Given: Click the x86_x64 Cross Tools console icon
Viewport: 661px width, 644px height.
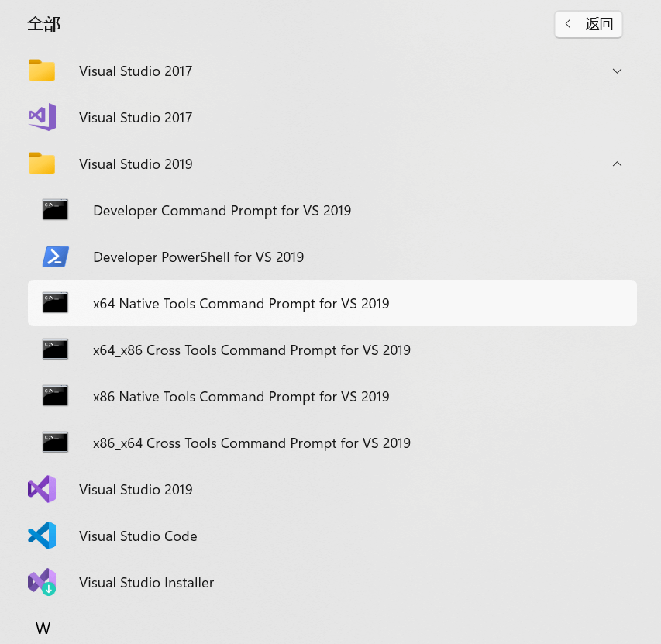Looking at the screenshot, I should [x=56, y=443].
